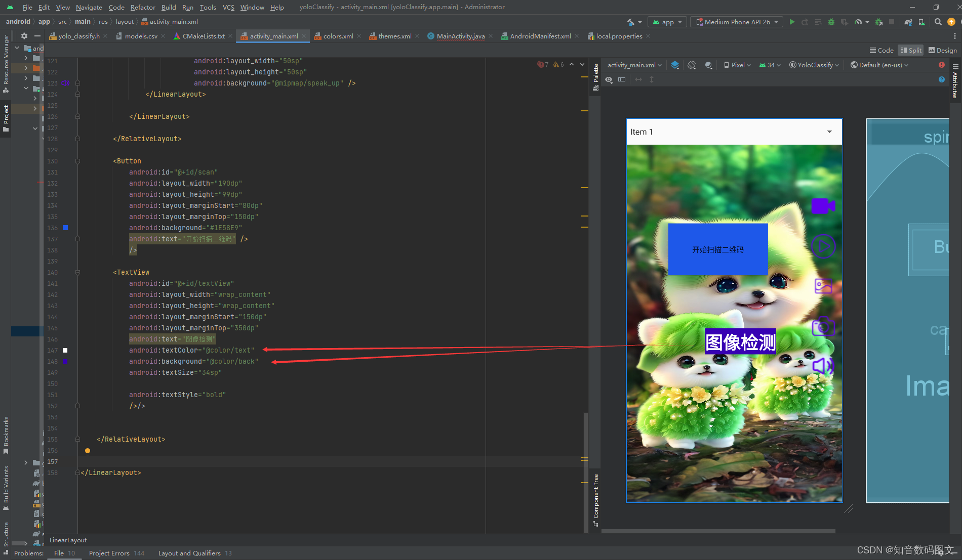This screenshot has height=560, width=962.
Task: Open the API version 34 dropdown
Action: tap(769, 65)
